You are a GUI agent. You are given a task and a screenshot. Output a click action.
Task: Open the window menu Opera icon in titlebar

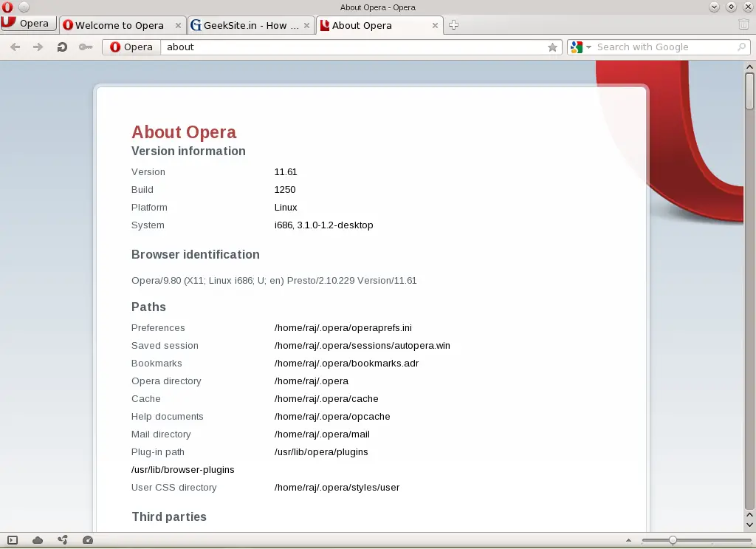point(7,7)
